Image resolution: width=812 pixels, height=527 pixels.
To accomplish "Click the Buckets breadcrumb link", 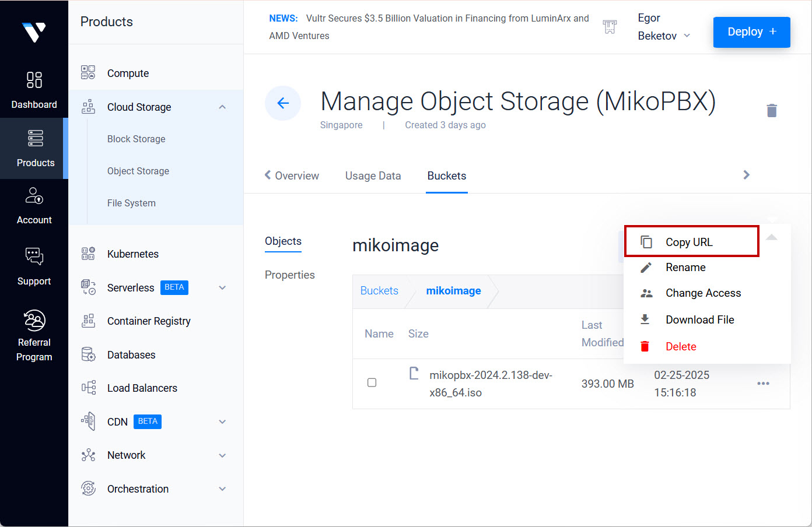I will click(379, 291).
